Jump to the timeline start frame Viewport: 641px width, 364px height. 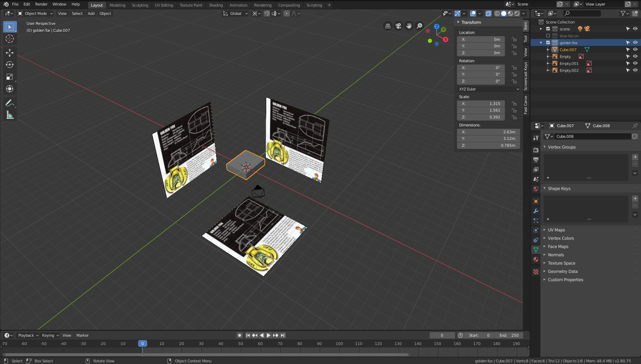(x=248, y=335)
